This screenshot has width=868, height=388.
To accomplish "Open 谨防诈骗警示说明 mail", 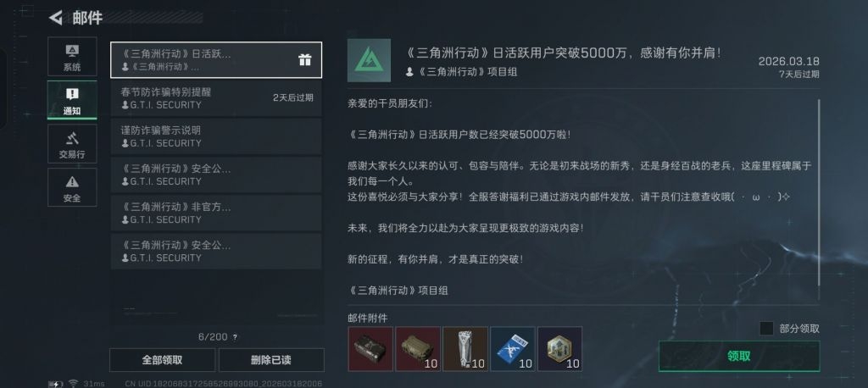I will click(216, 136).
